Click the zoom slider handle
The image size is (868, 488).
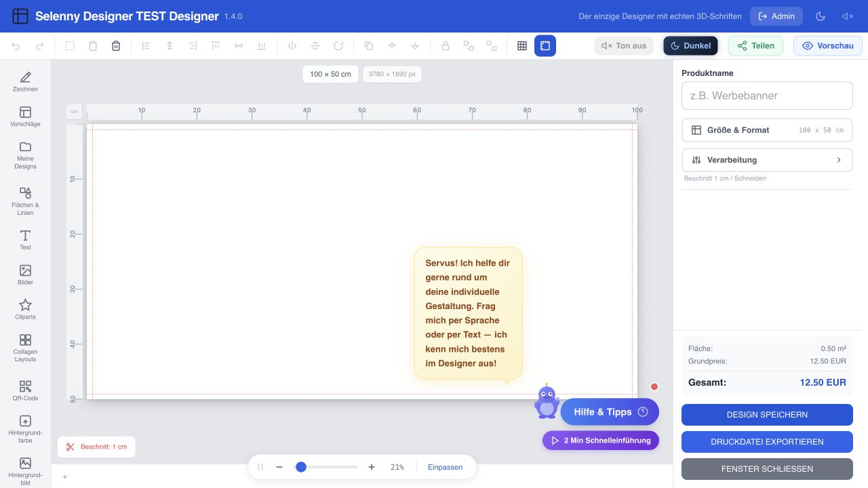click(x=301, y=467)
